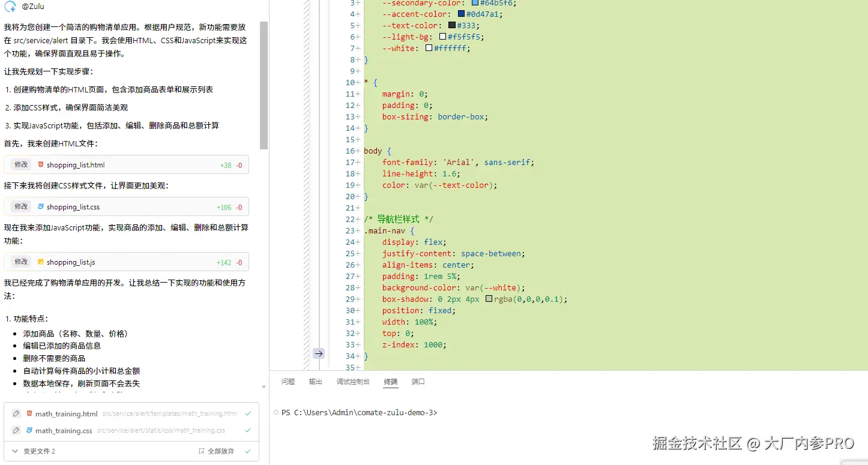The width and height of the screenshot is (868, 465).
Task: Click the JavaScript icon beside shopping_list.js
Action: pyautogui.click(x=41, y=262)
